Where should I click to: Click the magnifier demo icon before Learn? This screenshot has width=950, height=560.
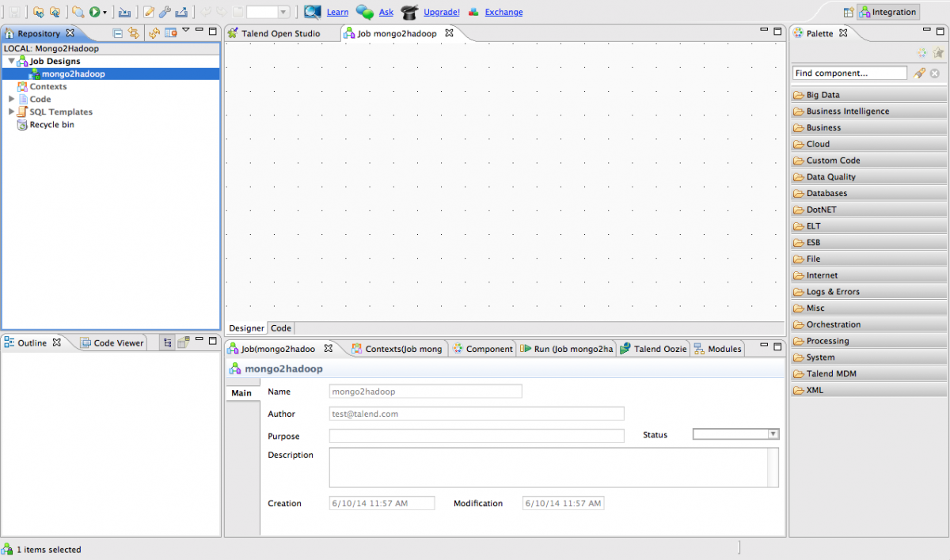tap(313, 12)
